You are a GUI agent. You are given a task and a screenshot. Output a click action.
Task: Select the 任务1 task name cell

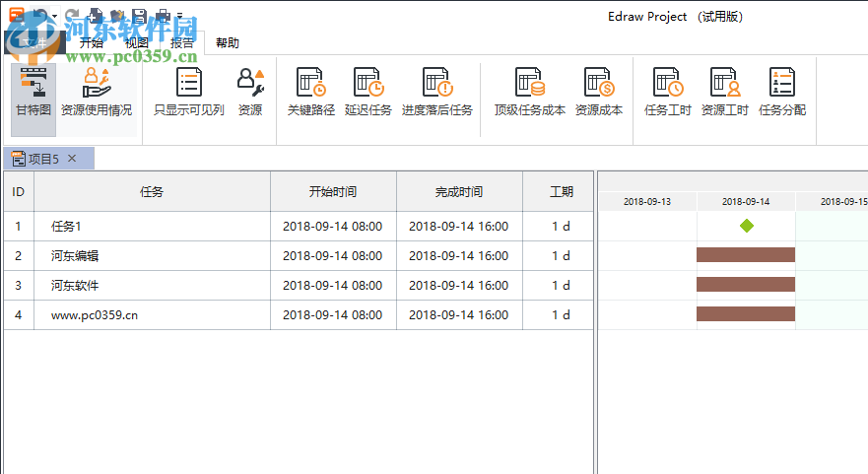click(153, 226)
